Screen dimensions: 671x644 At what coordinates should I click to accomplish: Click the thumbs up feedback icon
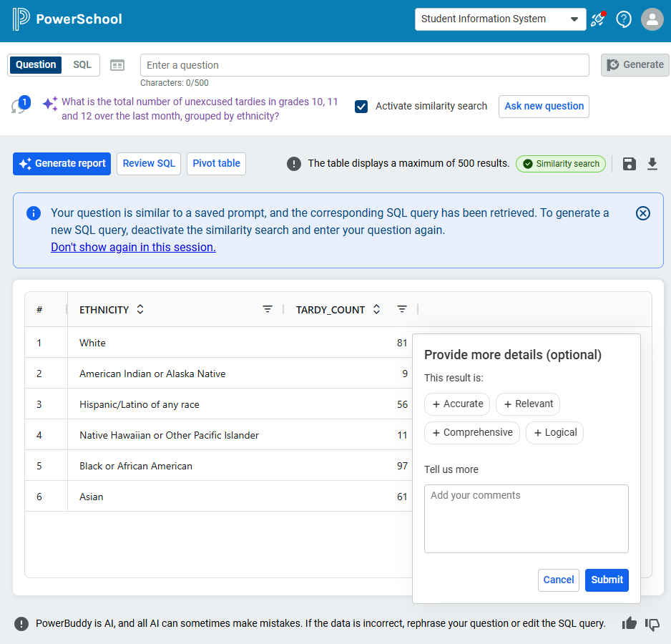[630, 623]
